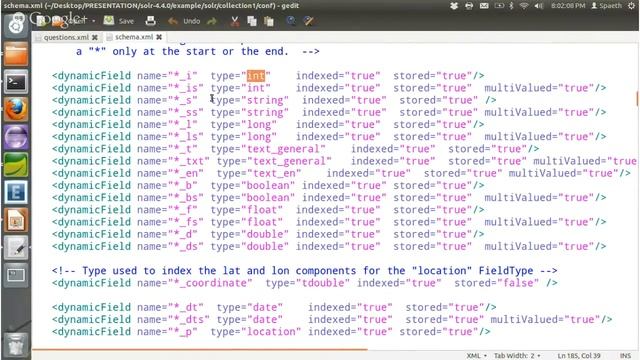Click the Find and Replace icon
The height and width of the screenshot is (360, 640).
[x=309, y=21]
